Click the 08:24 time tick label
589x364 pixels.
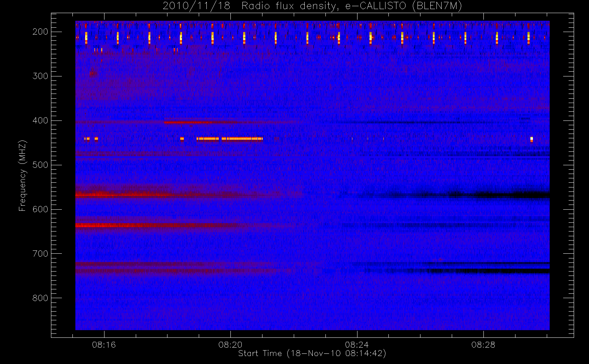pyautogui.click(x=357, y=345)
